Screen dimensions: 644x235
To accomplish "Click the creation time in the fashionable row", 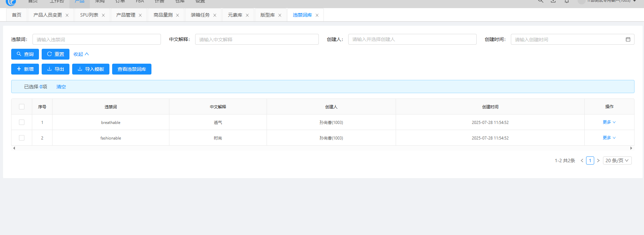I will 490,138.
